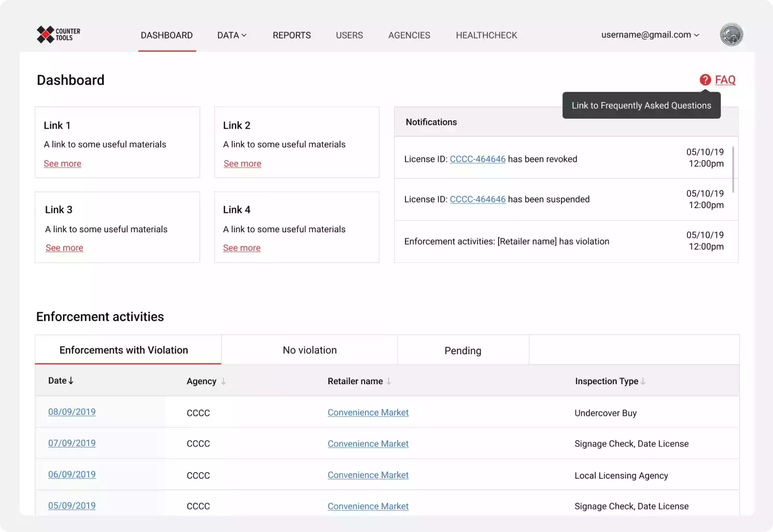Open the user profile avatar
The image size is (773, 532).
coord(731,35)
